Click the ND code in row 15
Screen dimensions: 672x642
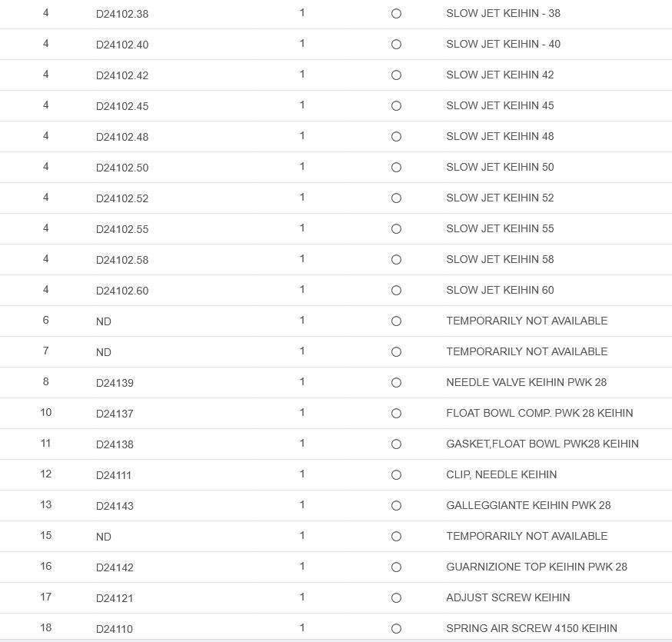104,537
